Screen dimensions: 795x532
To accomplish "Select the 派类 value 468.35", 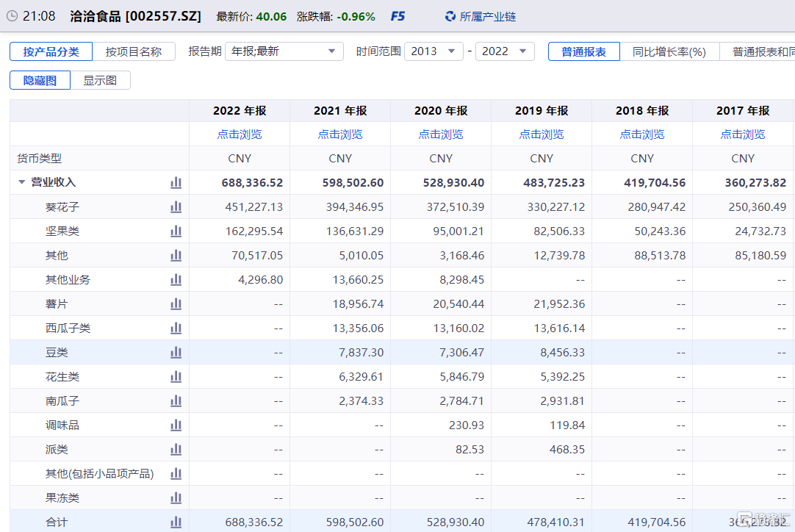I will [567, 450].
